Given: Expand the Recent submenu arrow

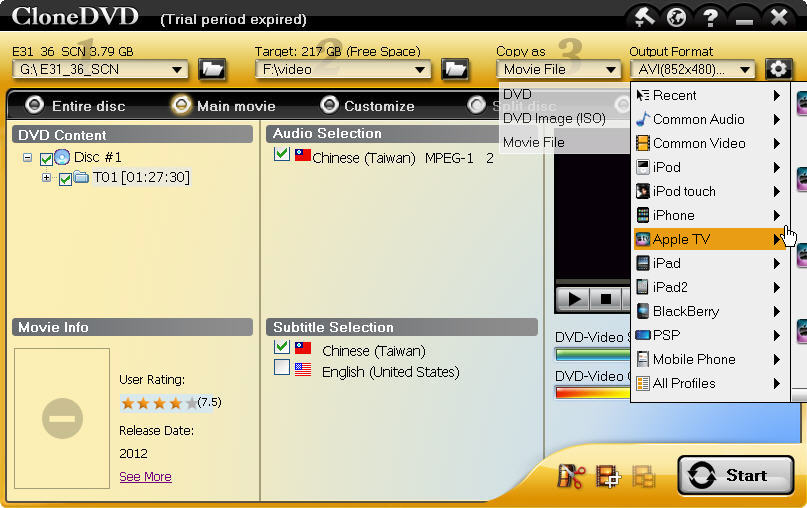Looking at the screenshot, I should 777,95.
